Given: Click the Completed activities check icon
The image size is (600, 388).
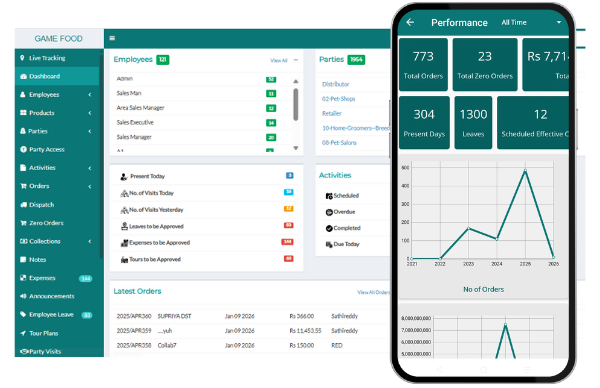Looking at the screenshot, I should pos(329,228).
